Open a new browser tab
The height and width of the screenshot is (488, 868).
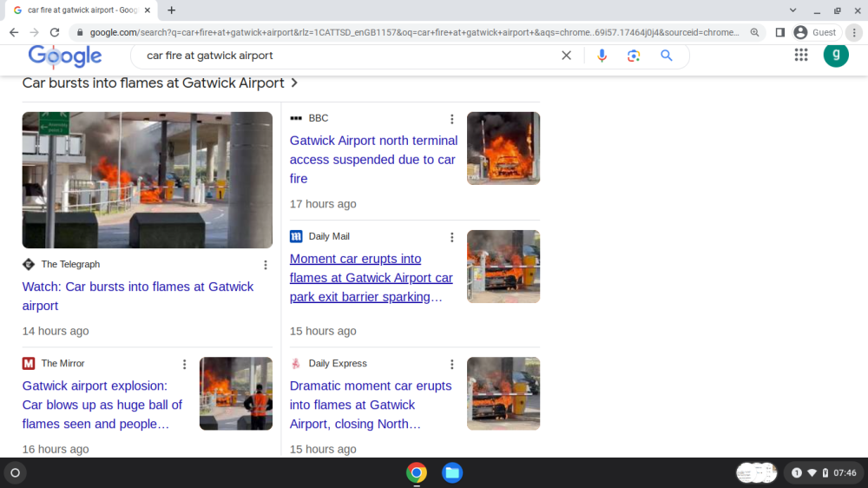tap(172, 10)
